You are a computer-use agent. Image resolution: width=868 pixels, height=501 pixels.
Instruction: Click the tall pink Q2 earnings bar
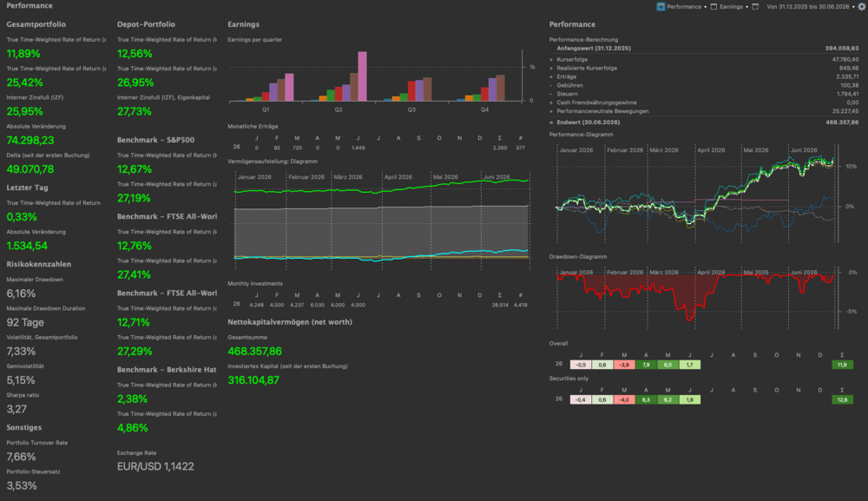coord(363,76)
